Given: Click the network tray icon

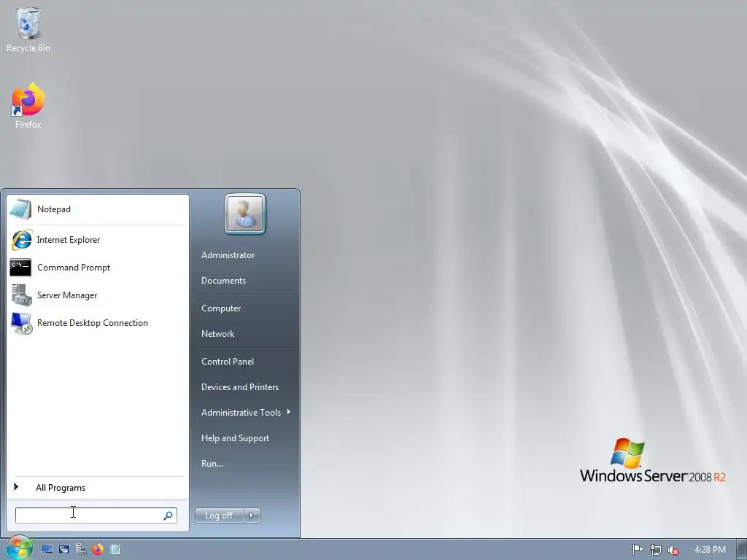Looking at the screenshot, I should 656,550.
